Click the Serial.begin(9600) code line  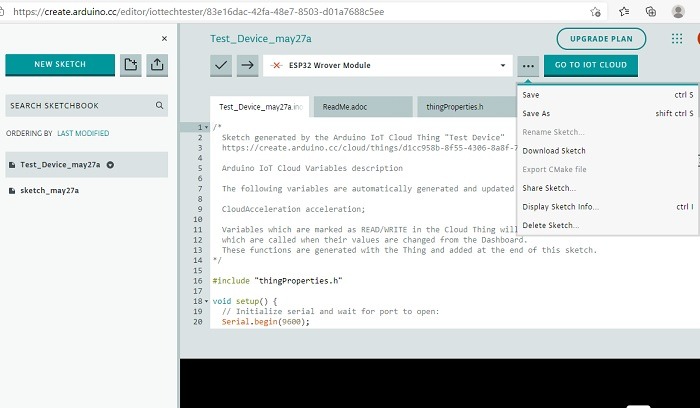pyautogui.click(x=265, y=322)
